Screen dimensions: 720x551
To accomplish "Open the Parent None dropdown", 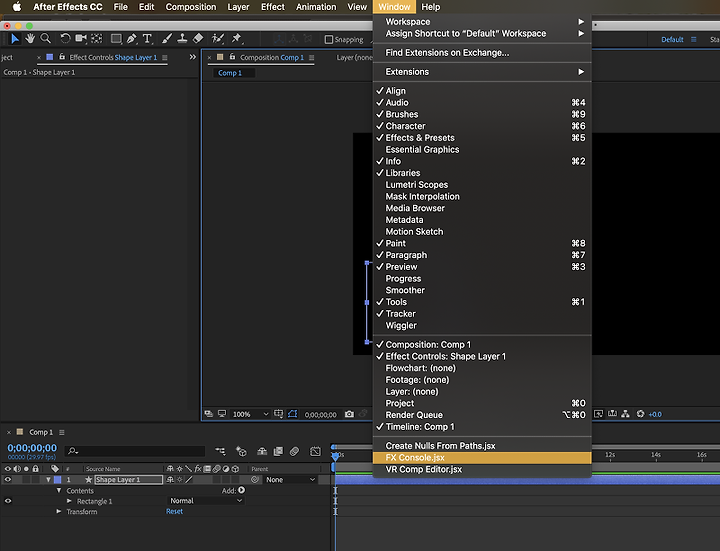I will tap(290, 479).
